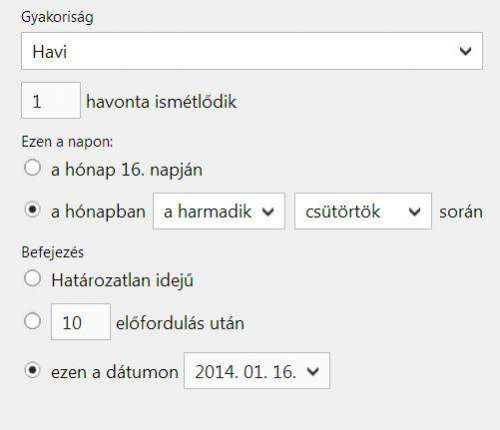Open the Gyakoriság dropdown showing Havi
500x430 pixels.
click(252, 51)
